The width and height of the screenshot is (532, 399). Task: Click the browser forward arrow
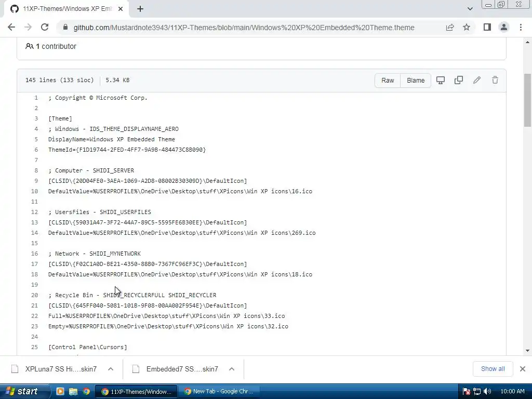pyautogui.click(x=28, y=27)
